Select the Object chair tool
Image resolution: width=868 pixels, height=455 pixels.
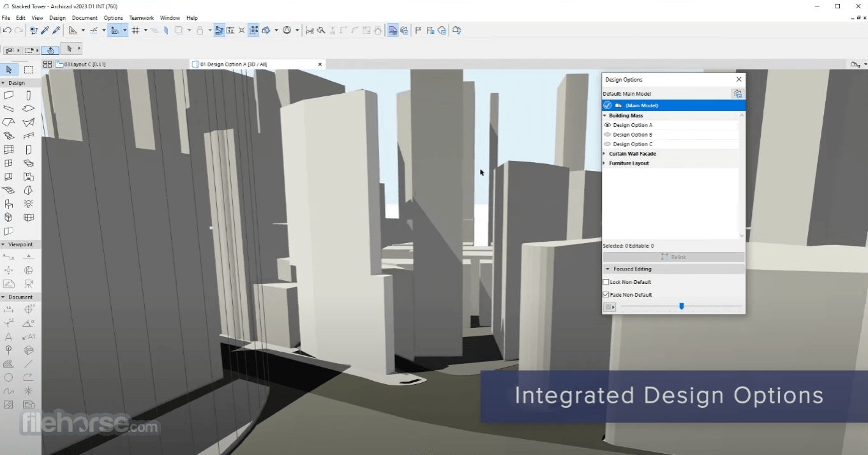9,204
